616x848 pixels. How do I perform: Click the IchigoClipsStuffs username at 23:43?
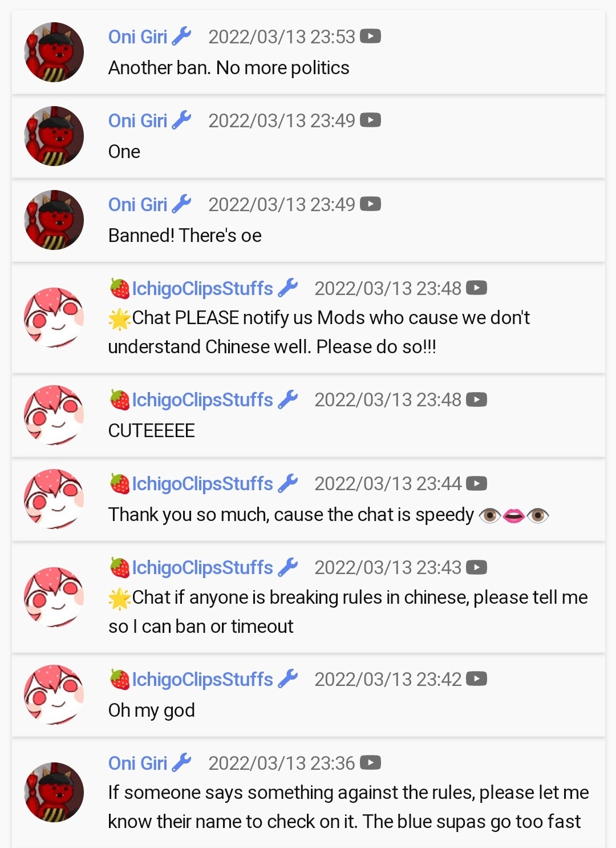202,567
